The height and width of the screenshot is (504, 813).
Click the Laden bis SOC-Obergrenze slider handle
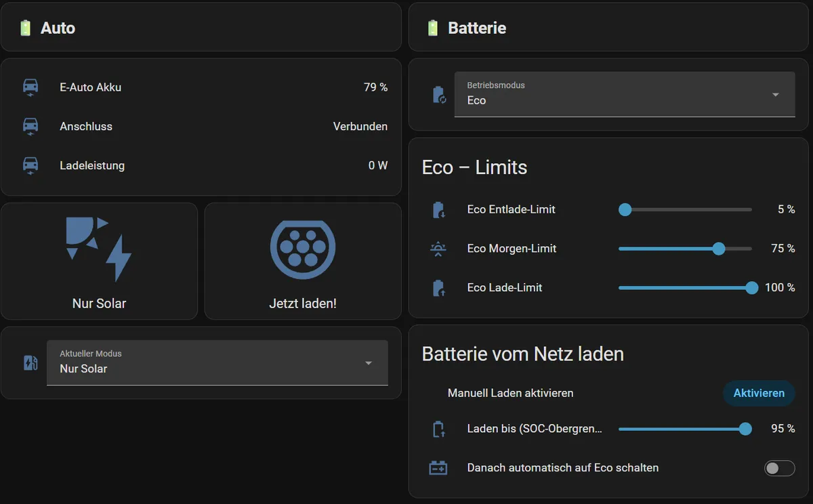click(745, 429)
